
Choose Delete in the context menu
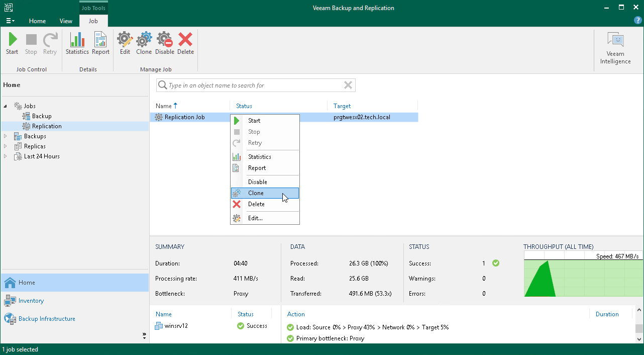pyautogui.click(x=265, y=204)
